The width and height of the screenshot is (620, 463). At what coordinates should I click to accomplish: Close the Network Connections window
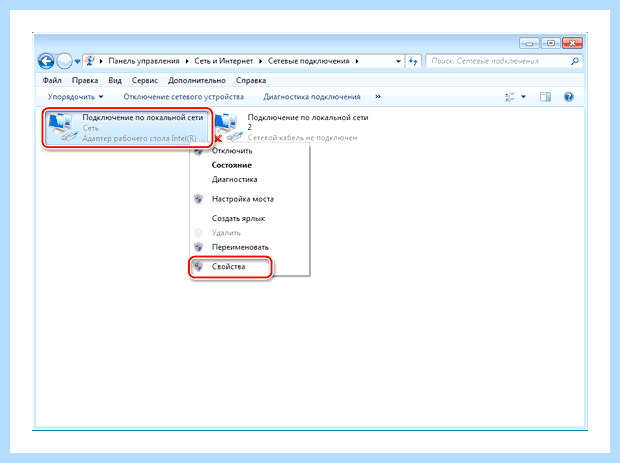tap(572, 43)
